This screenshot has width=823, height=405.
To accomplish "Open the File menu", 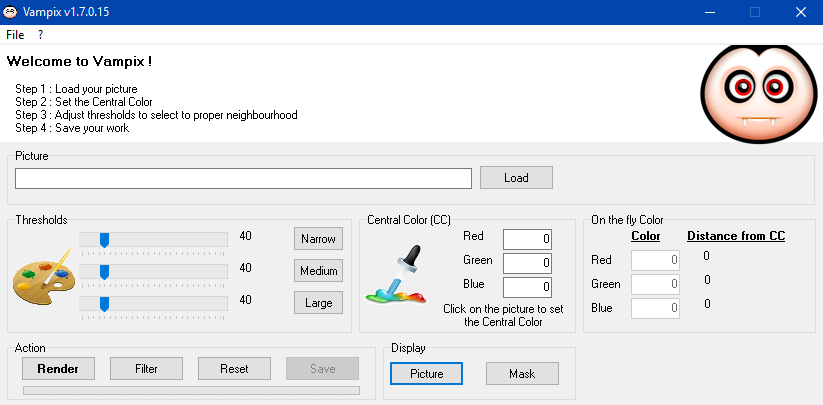I will [x=15, y=35].
